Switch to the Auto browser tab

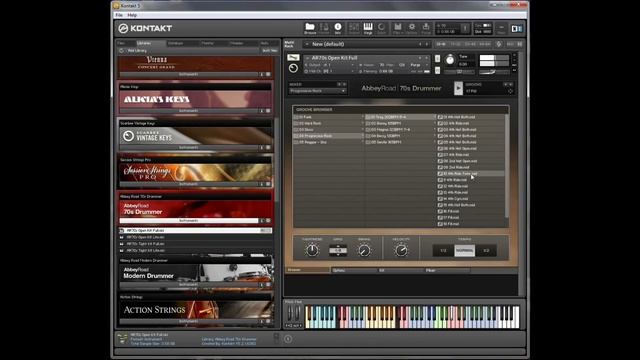point(264,43)
